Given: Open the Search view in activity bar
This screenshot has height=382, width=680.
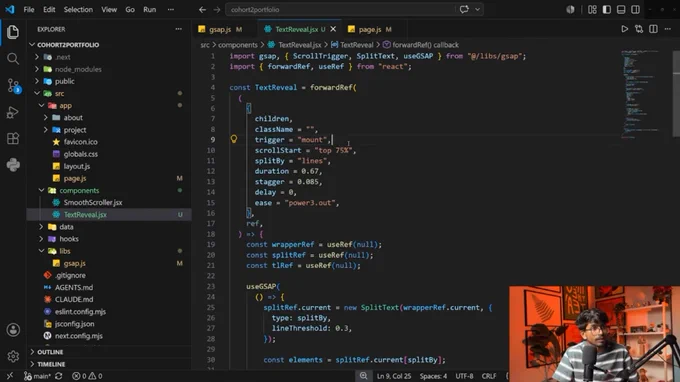Looking at the screenshot, I should pos(13,59).
